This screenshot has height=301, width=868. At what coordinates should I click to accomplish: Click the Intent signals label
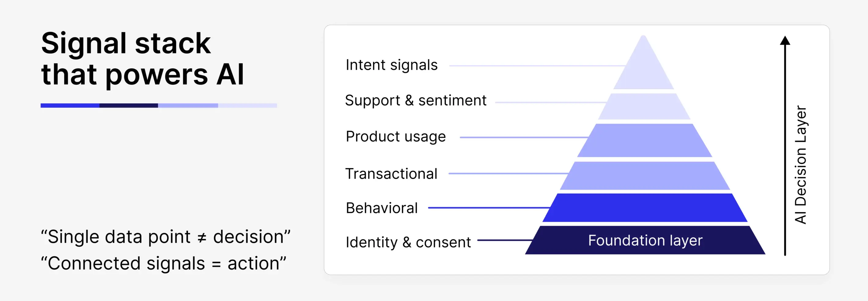pyautogui.click(x=392, y=65)
